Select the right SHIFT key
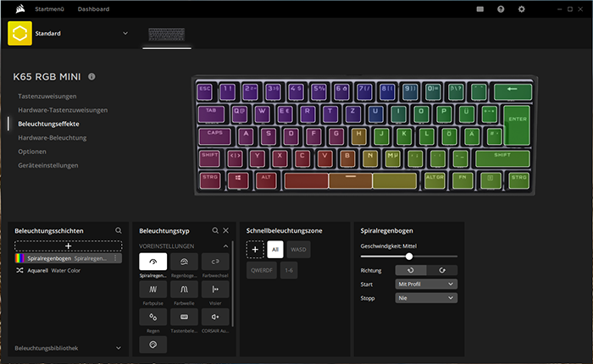 click(x=502, y=159)
